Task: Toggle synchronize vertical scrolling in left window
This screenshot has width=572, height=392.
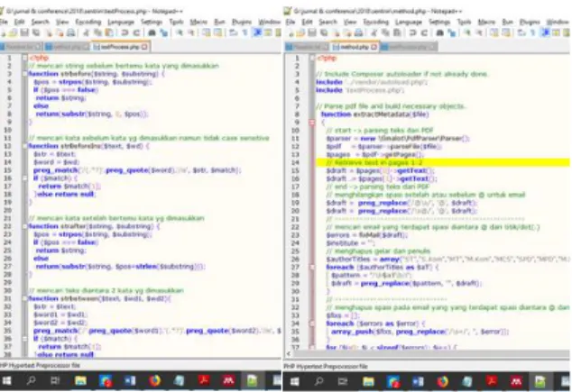Action: 207,32
